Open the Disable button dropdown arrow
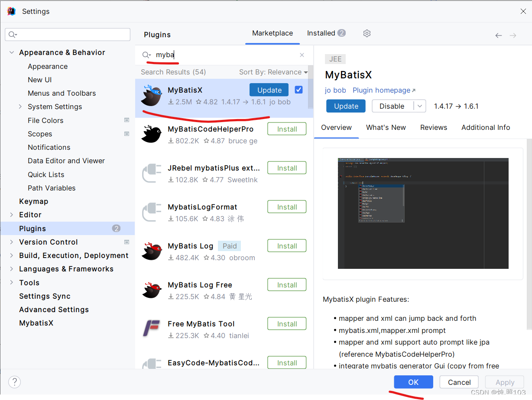Screen dimensions: 532x400 click(419, 106)
